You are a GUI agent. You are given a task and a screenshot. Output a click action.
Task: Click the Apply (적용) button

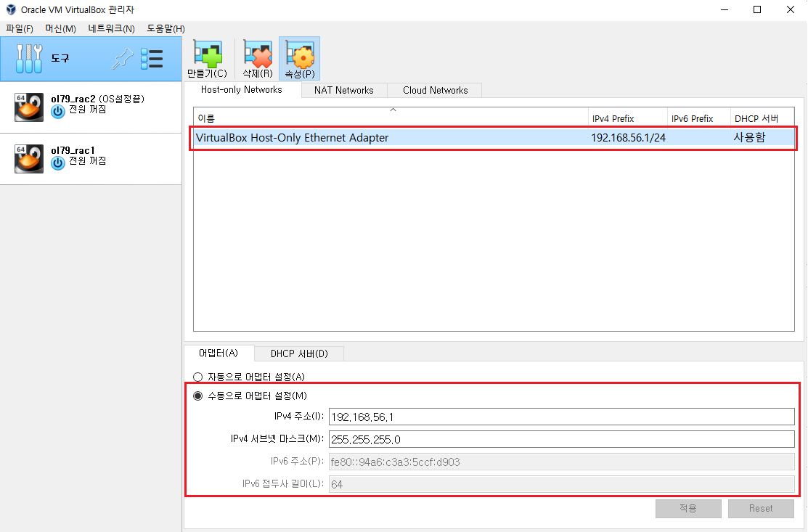click(688, 508)
